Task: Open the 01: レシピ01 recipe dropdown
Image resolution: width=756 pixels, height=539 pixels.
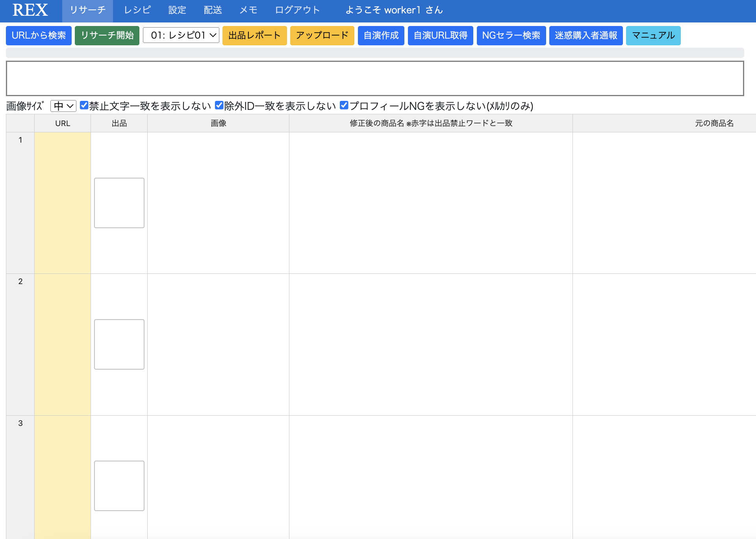Action: point(181,35)
